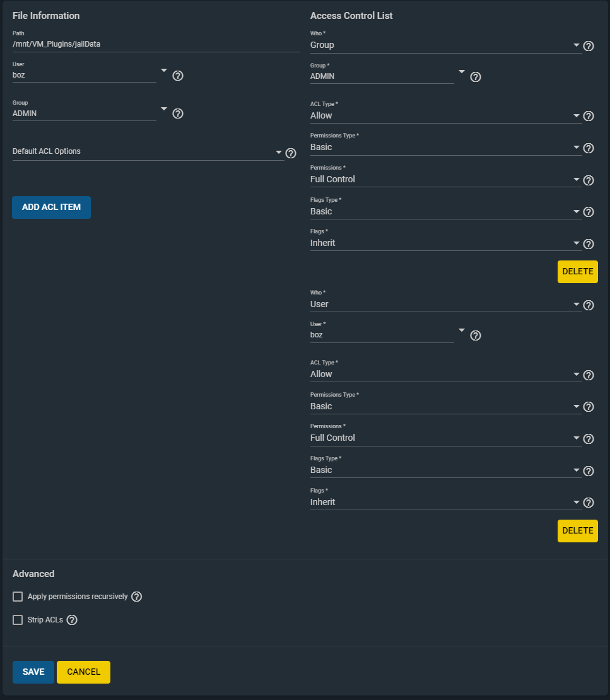Click the CANCEL button
Screen dimensions: 610x700
click(x=83, y=672)
